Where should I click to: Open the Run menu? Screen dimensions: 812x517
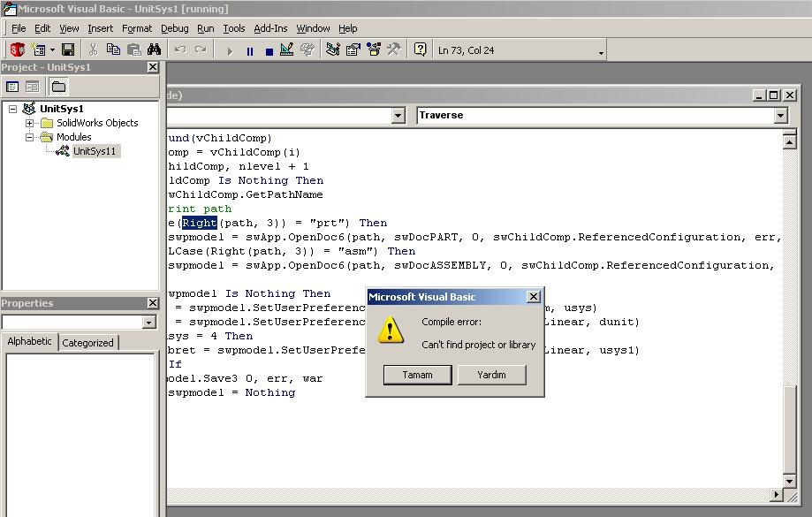(206, 28)
